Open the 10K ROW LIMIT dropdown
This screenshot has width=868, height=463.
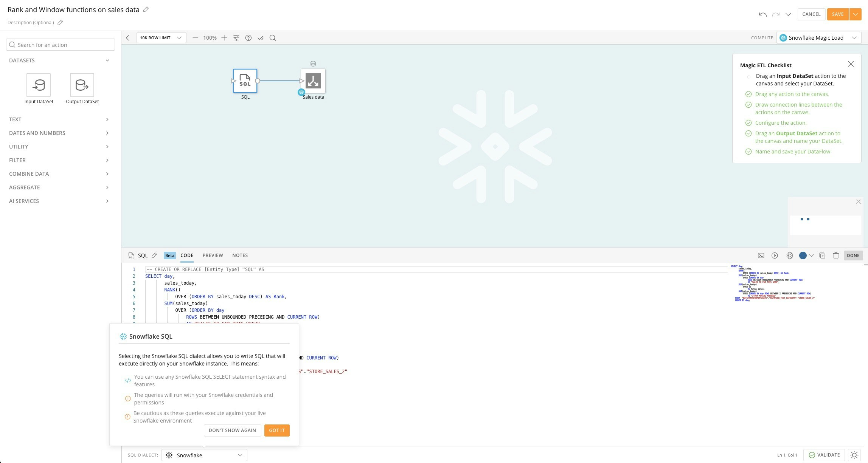point(161,38)
